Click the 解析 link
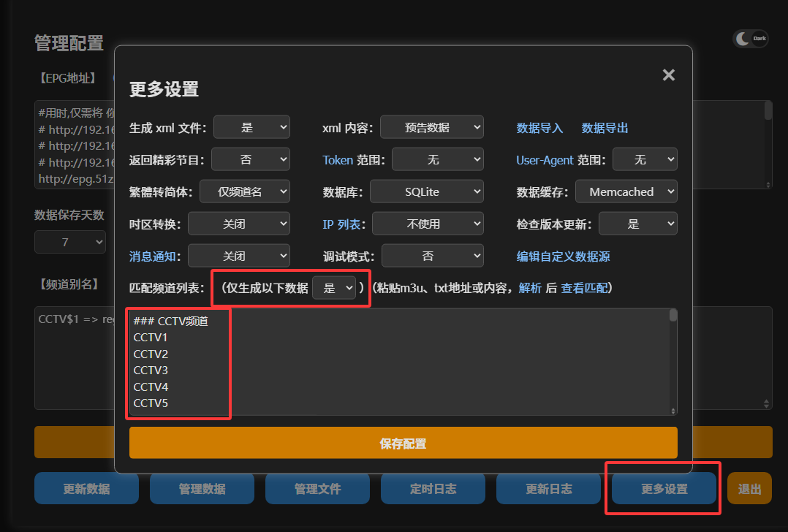 click(530, 288)
